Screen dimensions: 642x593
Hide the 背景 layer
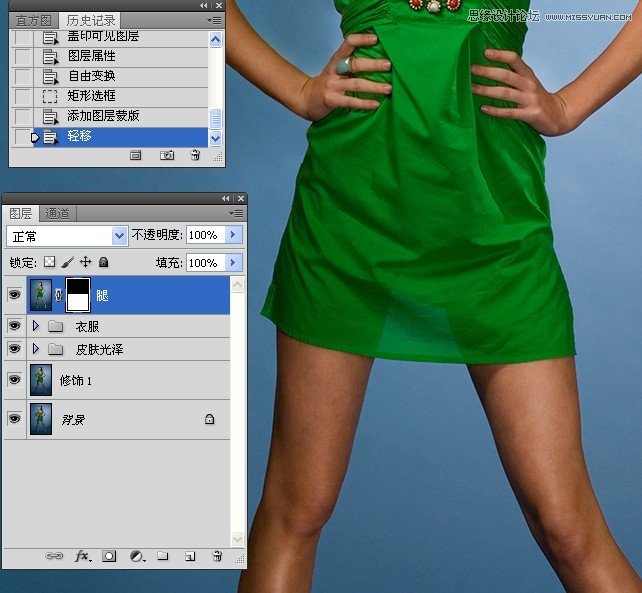[14, 419]
